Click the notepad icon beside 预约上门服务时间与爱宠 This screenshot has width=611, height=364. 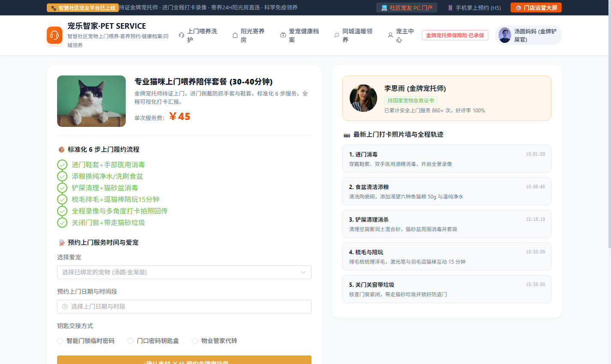[x=61, y=243]
